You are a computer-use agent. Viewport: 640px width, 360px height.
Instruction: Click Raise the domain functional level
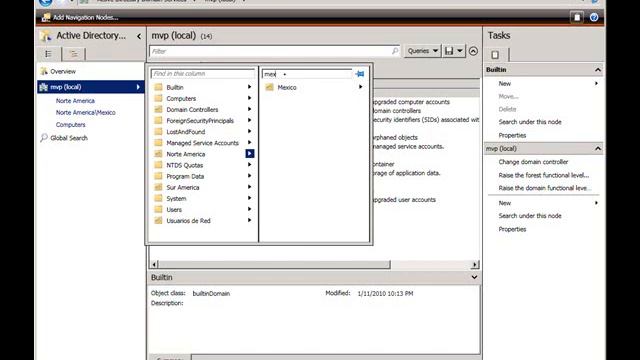(544, 188)
